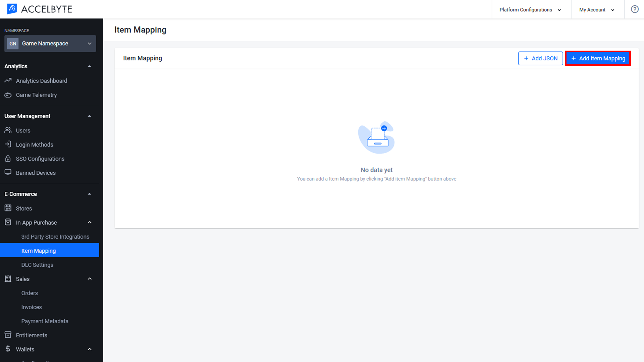Click the AccelByte logo

tap(40, 9)
